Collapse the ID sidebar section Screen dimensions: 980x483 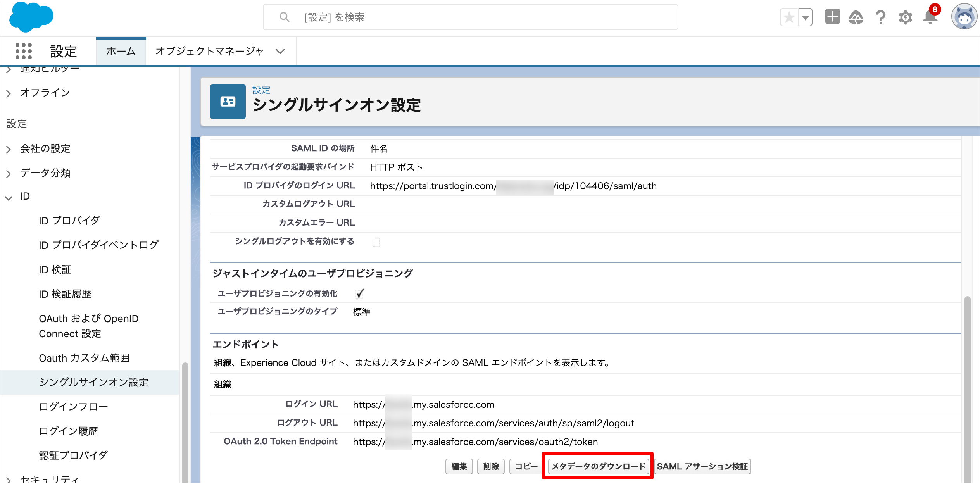coord(9,198)
